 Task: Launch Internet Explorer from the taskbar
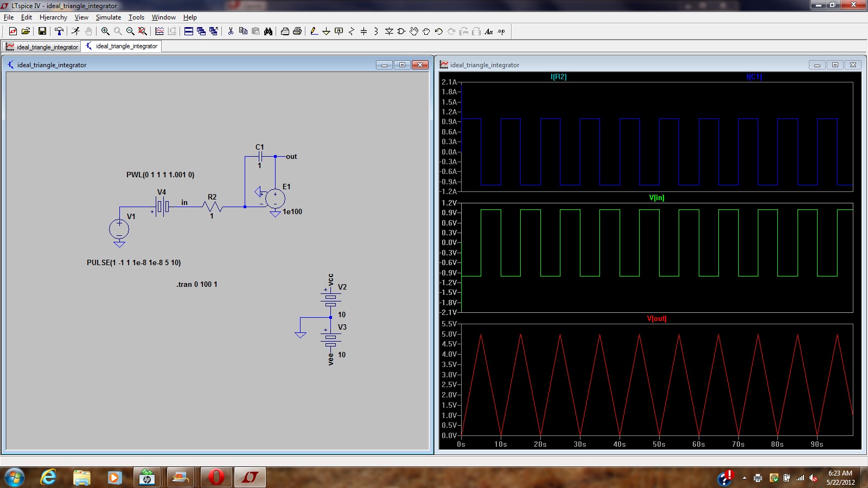48,478
